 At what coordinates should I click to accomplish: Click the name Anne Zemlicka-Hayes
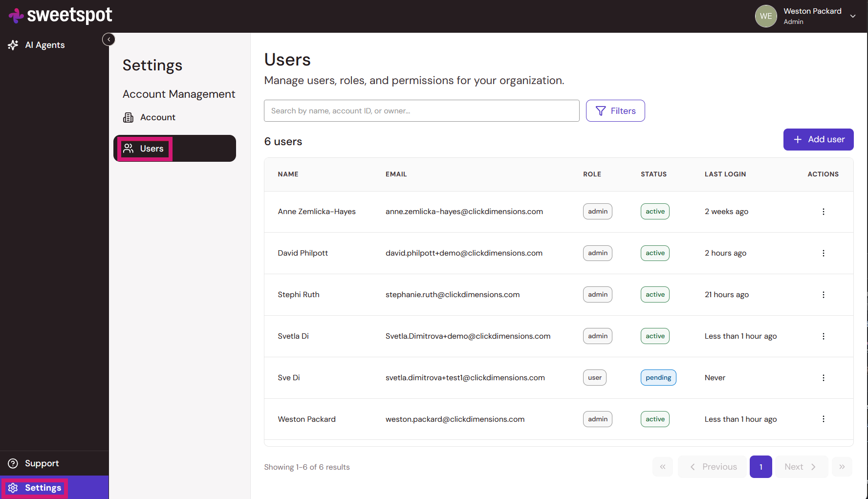tap(317, 212)
